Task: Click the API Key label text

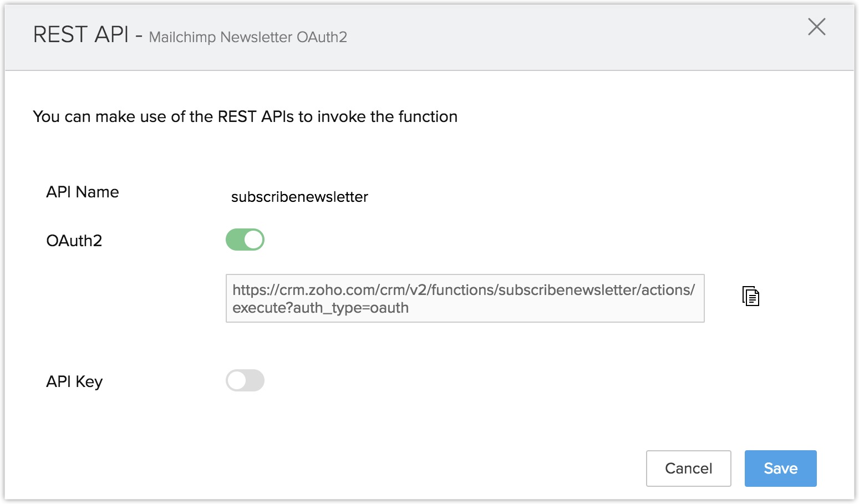Action: click(x=74, y=381)
